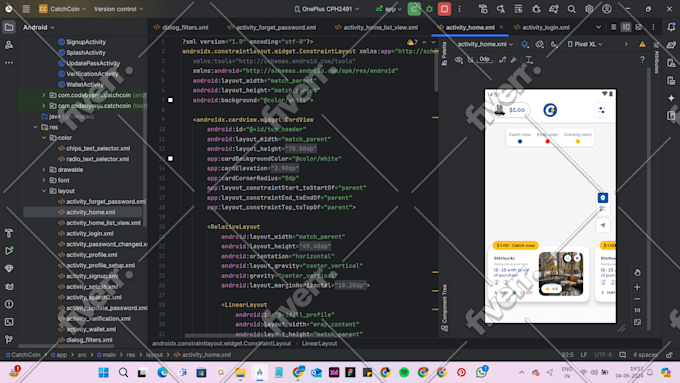
Task: Zoom in on the design preview
Action: [637, 287]
